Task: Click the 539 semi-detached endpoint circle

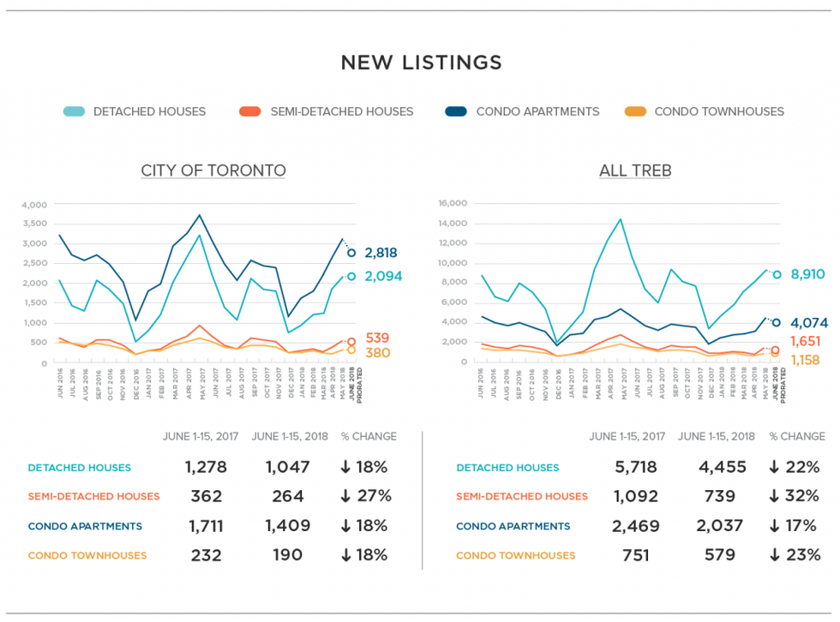Action: (351, 342)
